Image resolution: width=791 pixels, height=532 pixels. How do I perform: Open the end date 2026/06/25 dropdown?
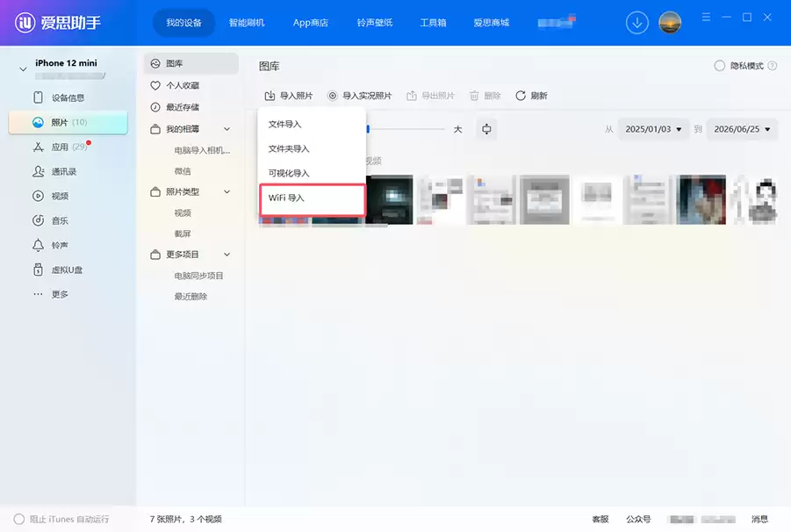742,129
